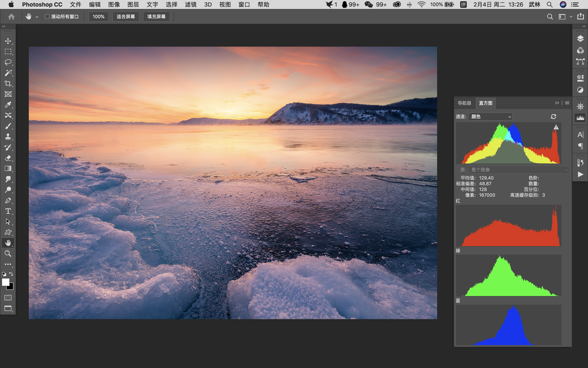Enable the 滚动所有窗口 checkbox
The height and width of the screenshot is (368, 588).
coord(47,17)
